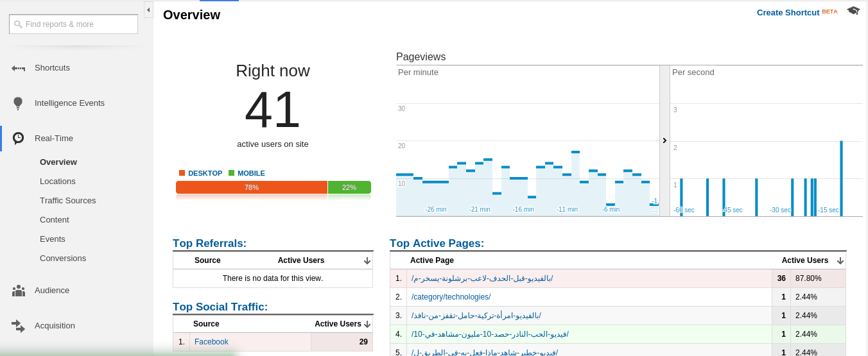Click the Intelligence Events lightbulb icon
The height and width of the screenshot is (356, 868).
tap(18, 103)
